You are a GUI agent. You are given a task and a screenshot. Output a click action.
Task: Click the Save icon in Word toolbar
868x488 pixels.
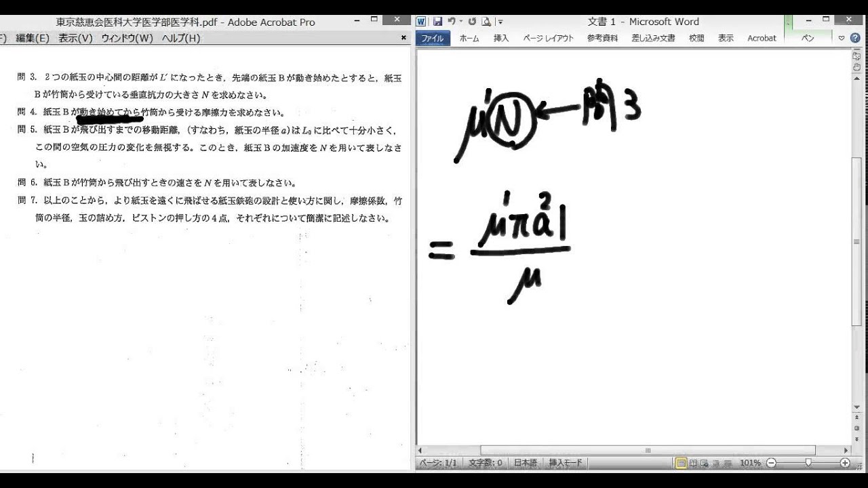tap(437, 22)
